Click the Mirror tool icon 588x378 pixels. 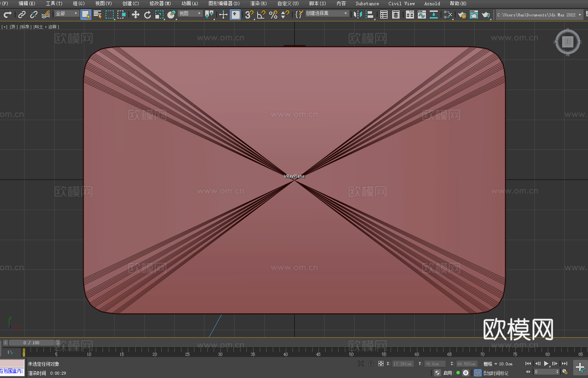[358, 14]
